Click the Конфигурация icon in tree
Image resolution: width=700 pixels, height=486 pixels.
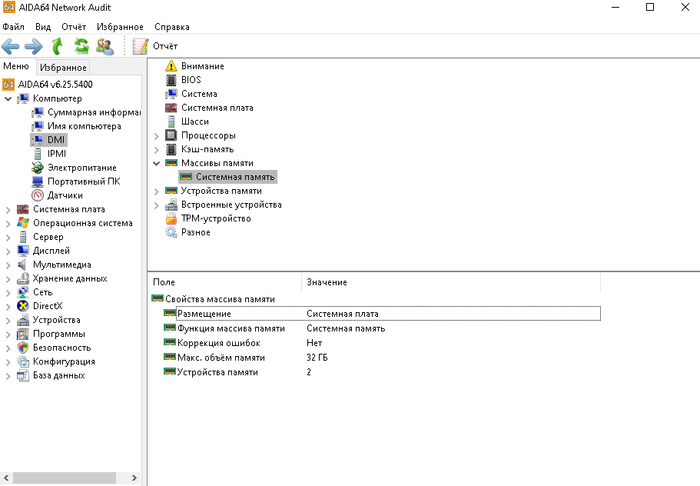pos(23,361)
